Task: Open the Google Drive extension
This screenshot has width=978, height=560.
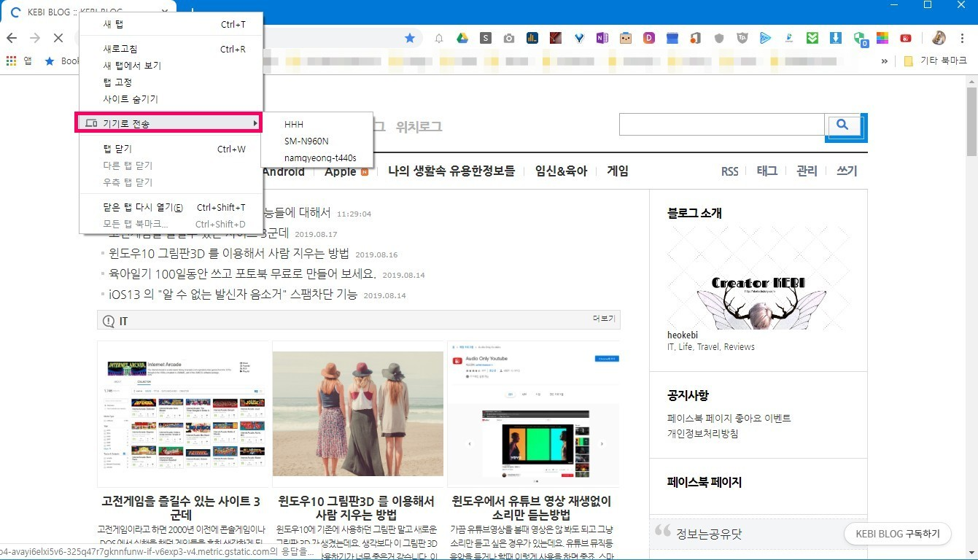Action: 462,38
